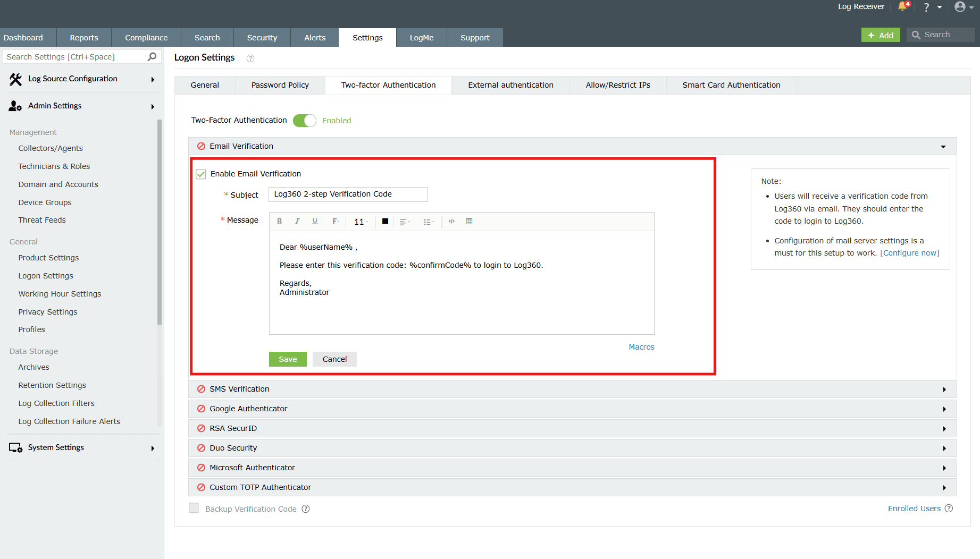This screenshot has height=559, width=980.
Task: Click the disabled status icon for Google Authenticator
Action: 201,409
